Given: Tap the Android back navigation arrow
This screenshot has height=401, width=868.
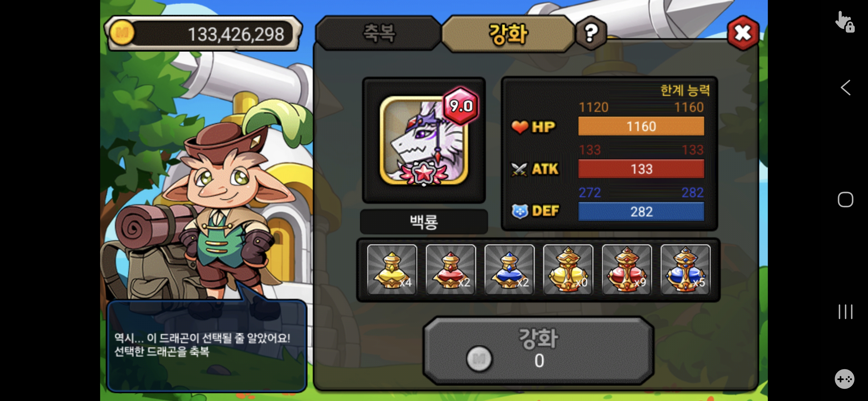Looking at the screenshot, I should (x=845, y=88).
